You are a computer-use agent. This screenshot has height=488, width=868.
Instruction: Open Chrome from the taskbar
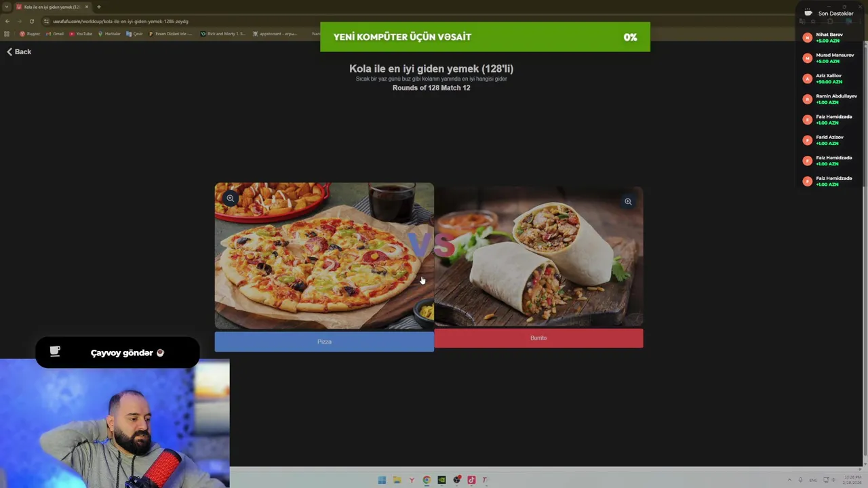click(427, 480)
